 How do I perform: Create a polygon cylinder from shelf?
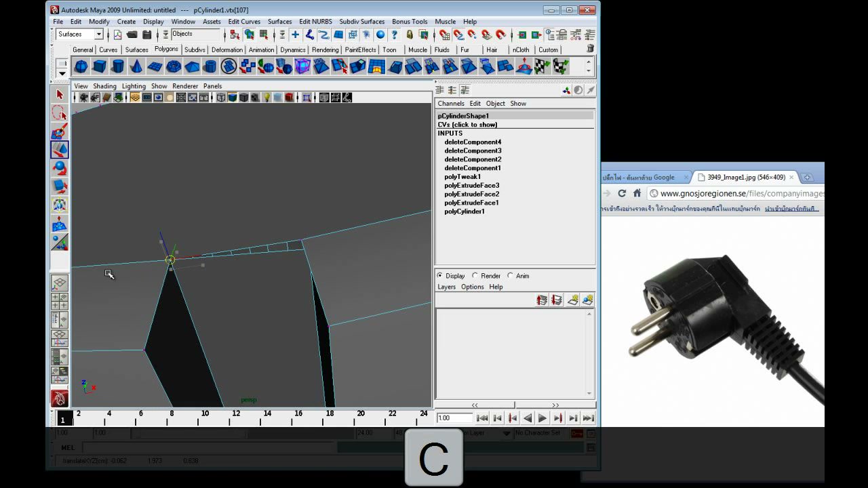tap(118, 66)
